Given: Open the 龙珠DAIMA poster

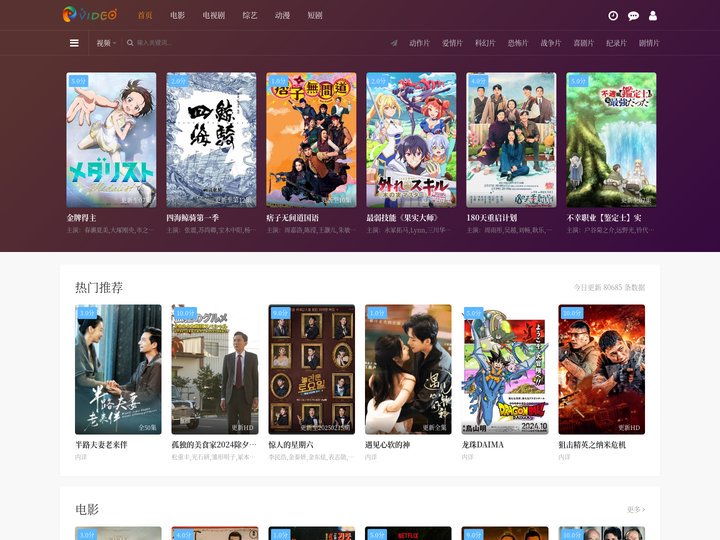Looking at the screenshot, I should (505, 369).
